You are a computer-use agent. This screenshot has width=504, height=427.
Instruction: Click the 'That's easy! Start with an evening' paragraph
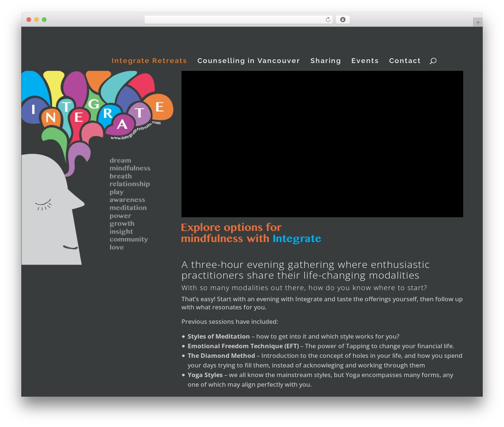coord(322,303)
